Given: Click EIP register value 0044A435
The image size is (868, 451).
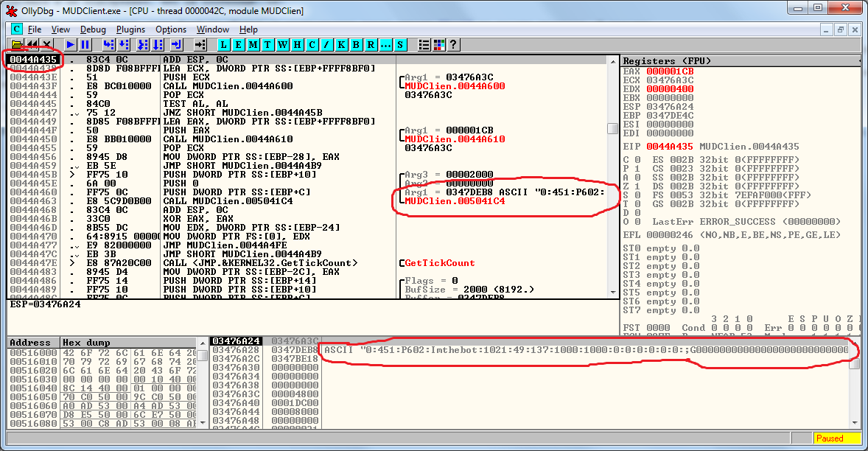Looking at the screenshot, I should tap(670, 147).
